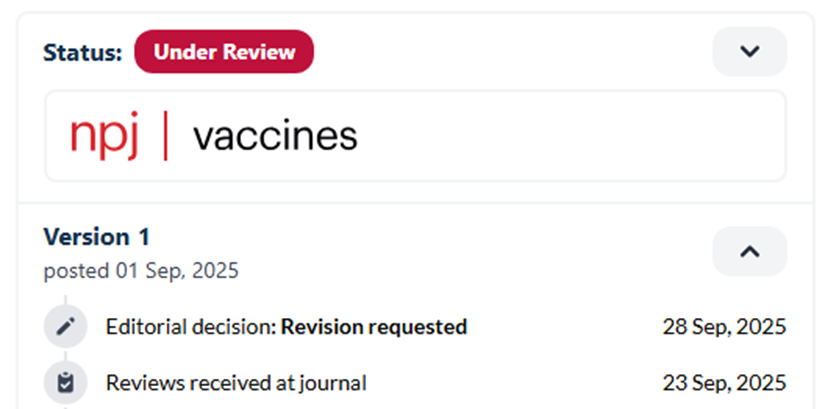The height and width of the screenshot is (409, 839).
Task: Open the Reviews received at journal entry
Action: point(236,382)
